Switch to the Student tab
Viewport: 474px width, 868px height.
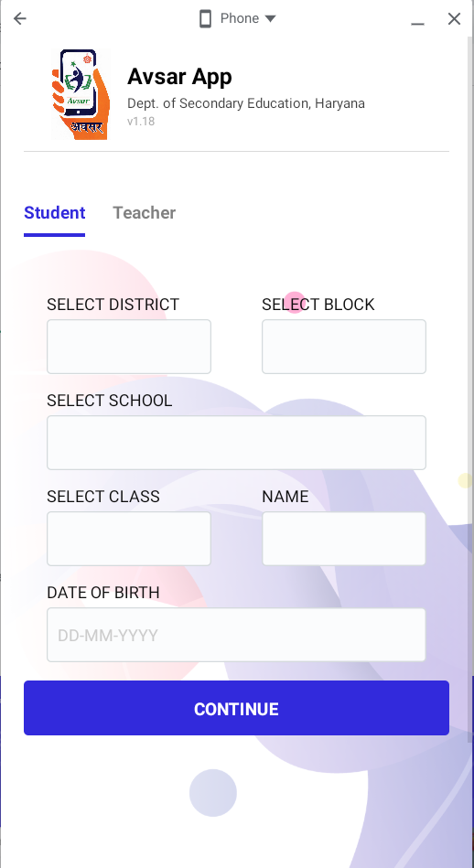click(x=54, y=212)
